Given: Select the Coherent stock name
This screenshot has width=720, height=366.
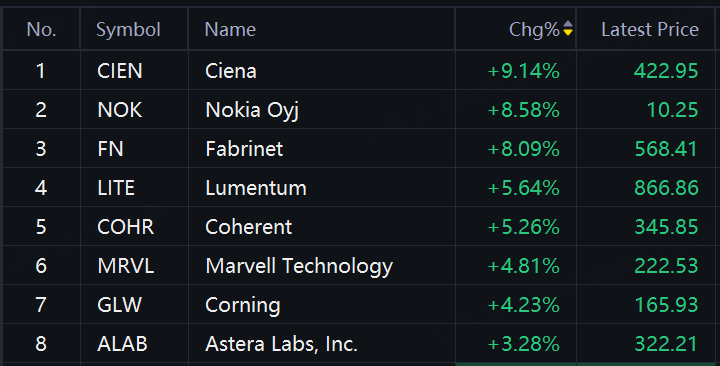Looking at the screenshot, I should point(248,227).
